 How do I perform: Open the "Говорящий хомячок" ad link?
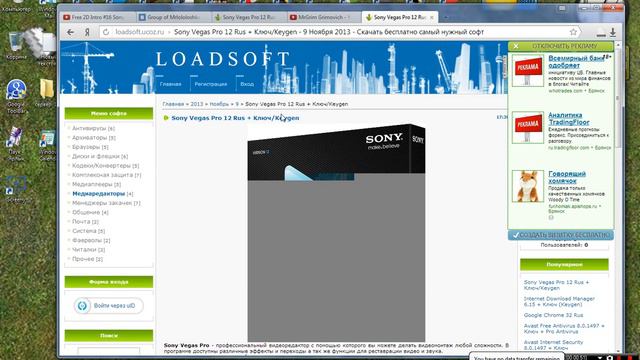click(x=567, y=177)
